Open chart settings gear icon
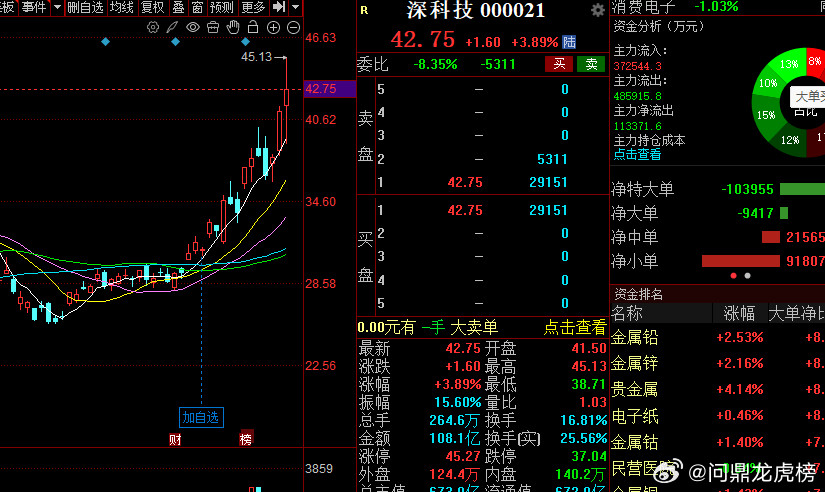 tap(153, 27)
